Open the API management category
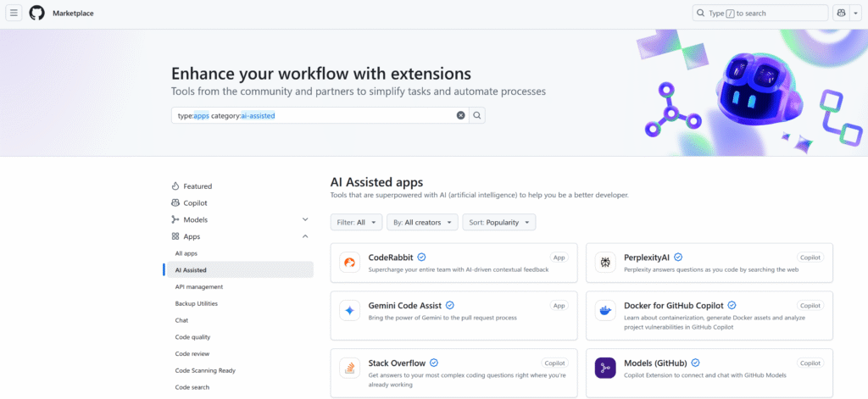 [198, 286]
